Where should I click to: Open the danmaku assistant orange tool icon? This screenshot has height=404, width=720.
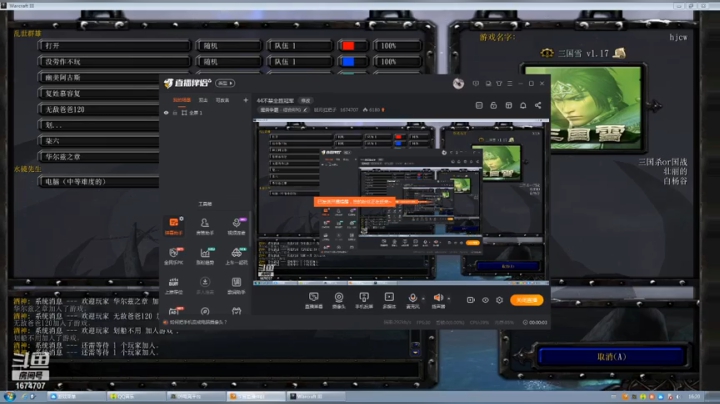click(174, 226)
